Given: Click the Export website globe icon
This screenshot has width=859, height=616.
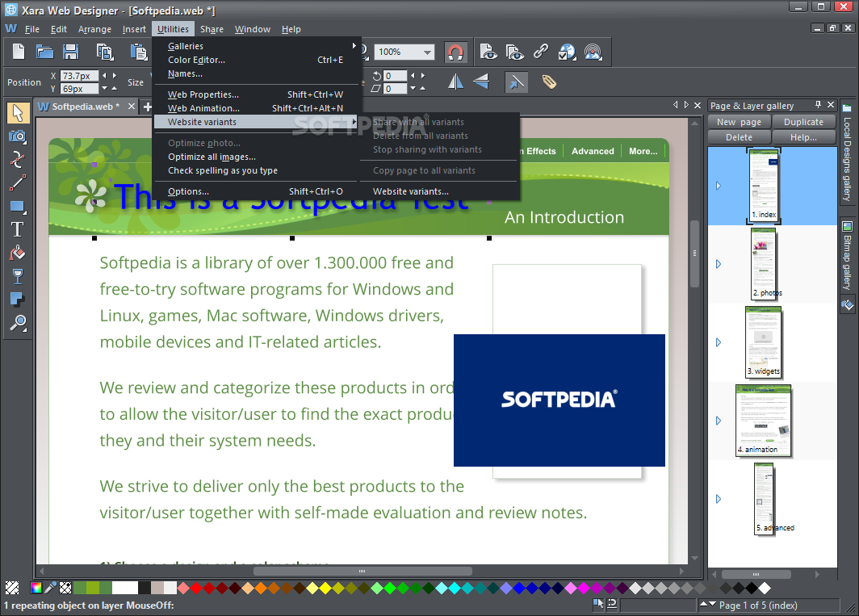Looking at the screenshot, I should [567, 52].
